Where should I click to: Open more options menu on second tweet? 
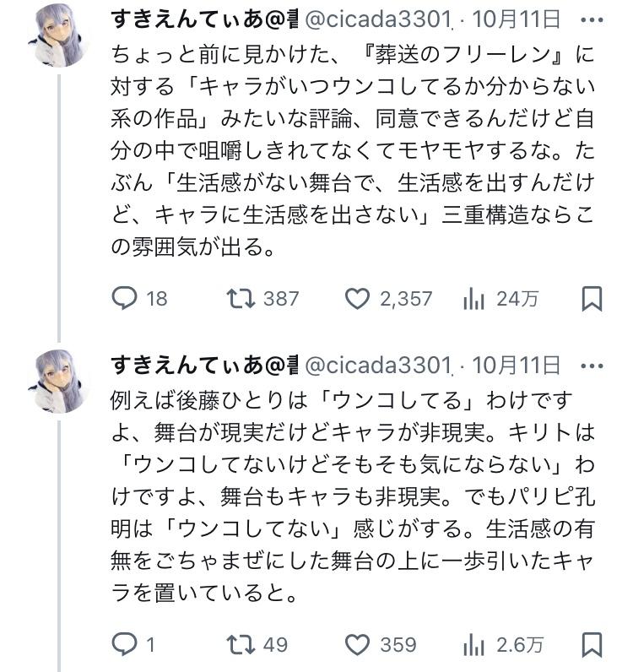click(593, 365)
